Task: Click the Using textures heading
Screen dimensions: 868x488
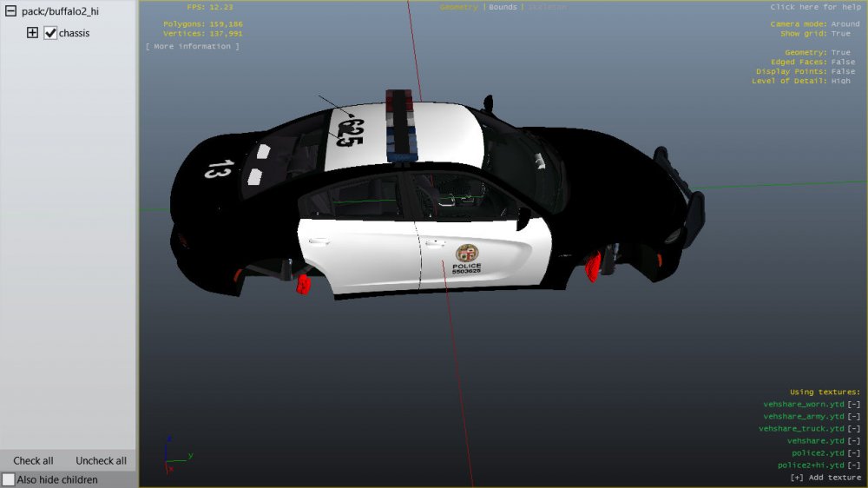Action: (x=825, y=392)
